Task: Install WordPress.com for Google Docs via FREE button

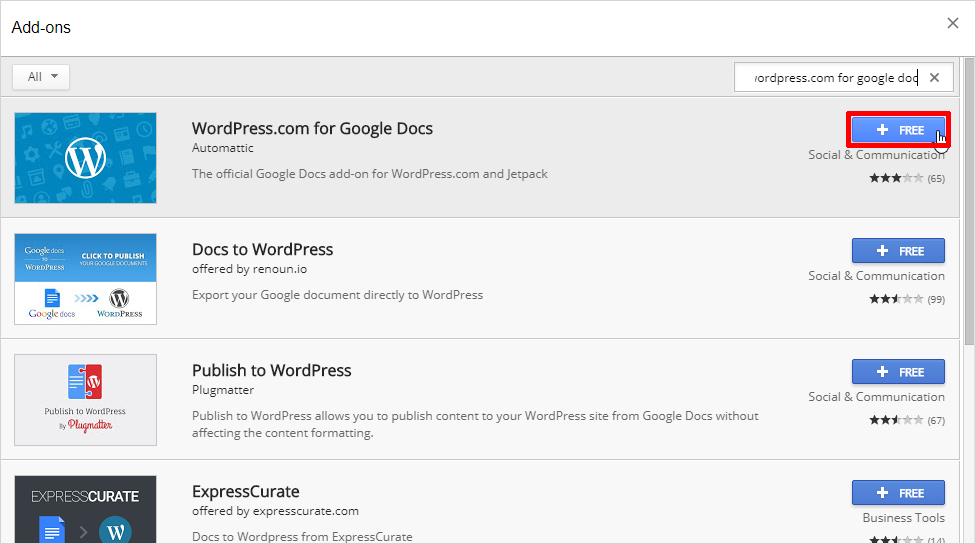Action: (897, 130)
